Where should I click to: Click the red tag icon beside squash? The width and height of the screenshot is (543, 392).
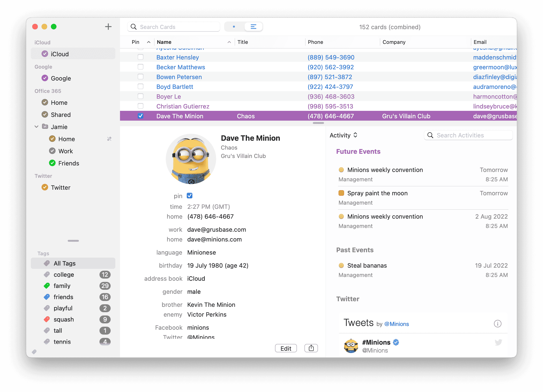pyautogui.click(x=47, y=319)
